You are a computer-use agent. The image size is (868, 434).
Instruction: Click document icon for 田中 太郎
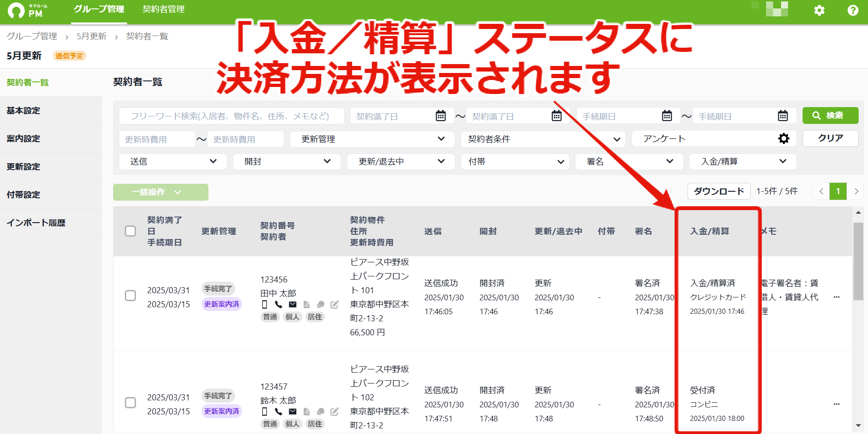[307, 304]
